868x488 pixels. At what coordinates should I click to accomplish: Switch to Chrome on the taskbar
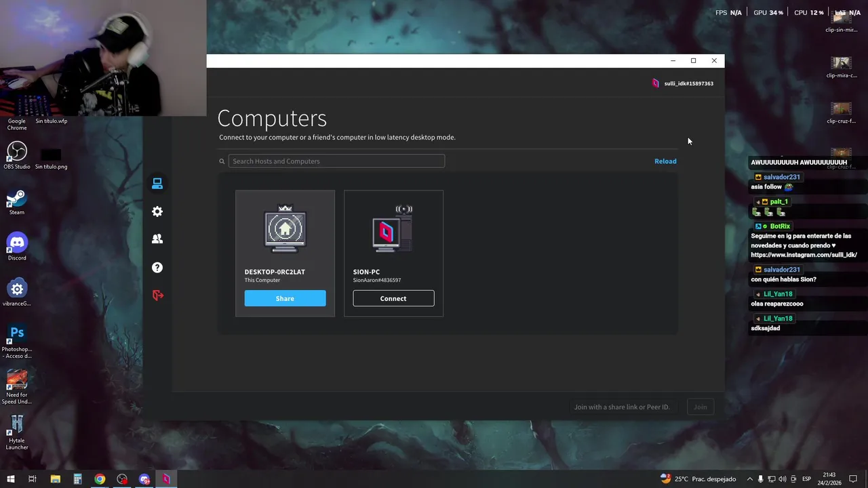click(100, 479)
